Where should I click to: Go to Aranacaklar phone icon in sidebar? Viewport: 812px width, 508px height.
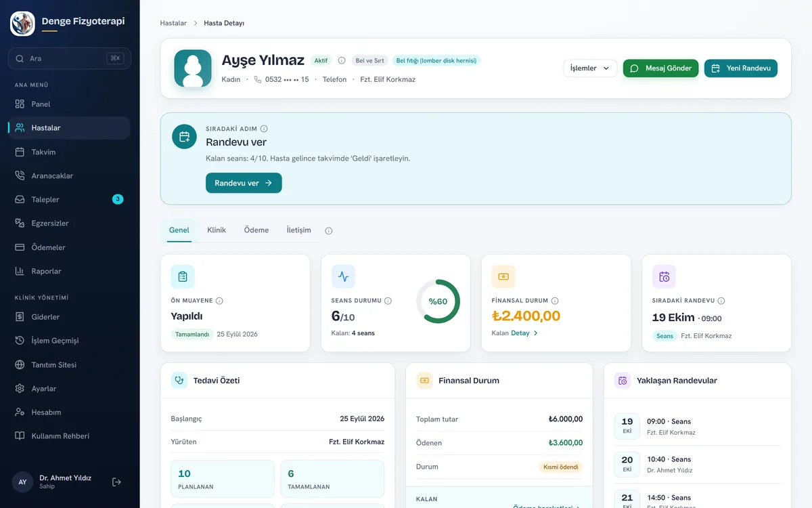[x=20, y=175]
